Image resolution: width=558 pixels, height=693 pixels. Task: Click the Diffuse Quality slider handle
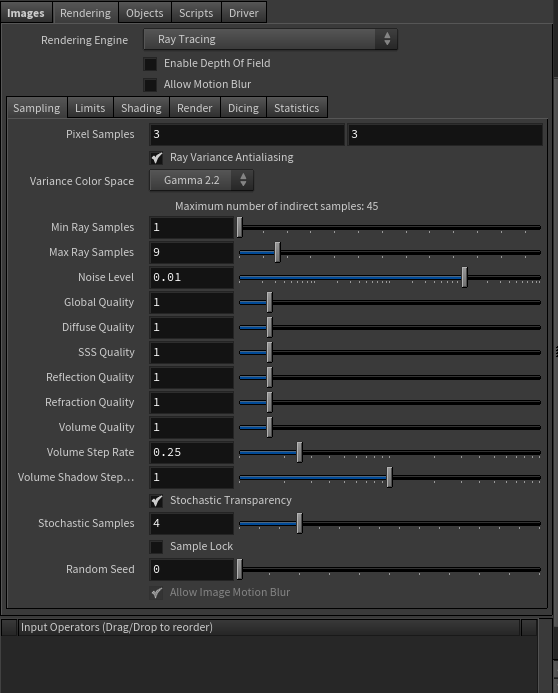(270, 327)
